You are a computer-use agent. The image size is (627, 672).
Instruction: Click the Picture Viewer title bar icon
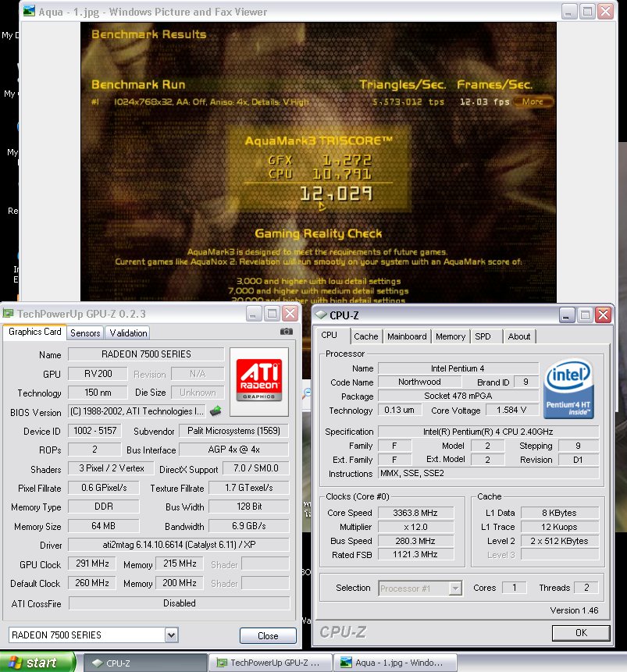pyautogui.click(x=29, y=11)
